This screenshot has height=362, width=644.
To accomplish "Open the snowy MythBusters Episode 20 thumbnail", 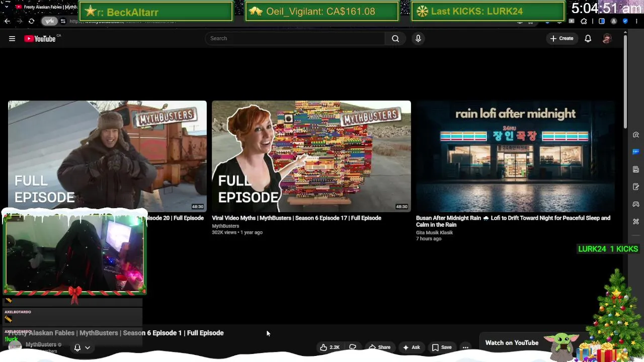I will (107, 156).
